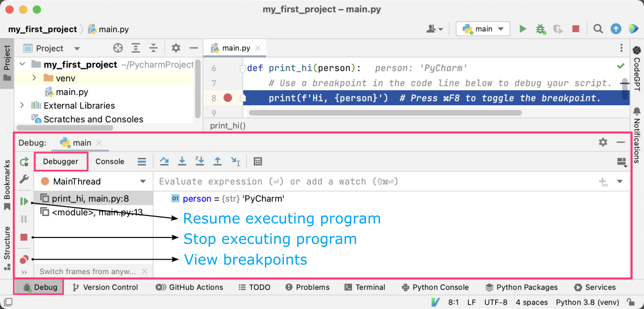Screen dimensions: 644x309
Task: Click the Evaluate expression input field
Action: [x=370, y=182]
